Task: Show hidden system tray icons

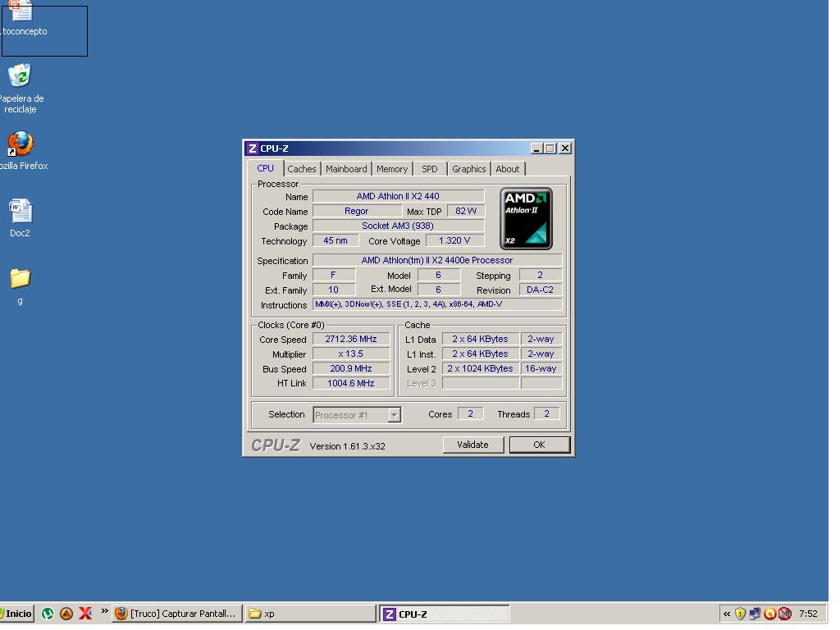Action: click(x=727, y=614)
